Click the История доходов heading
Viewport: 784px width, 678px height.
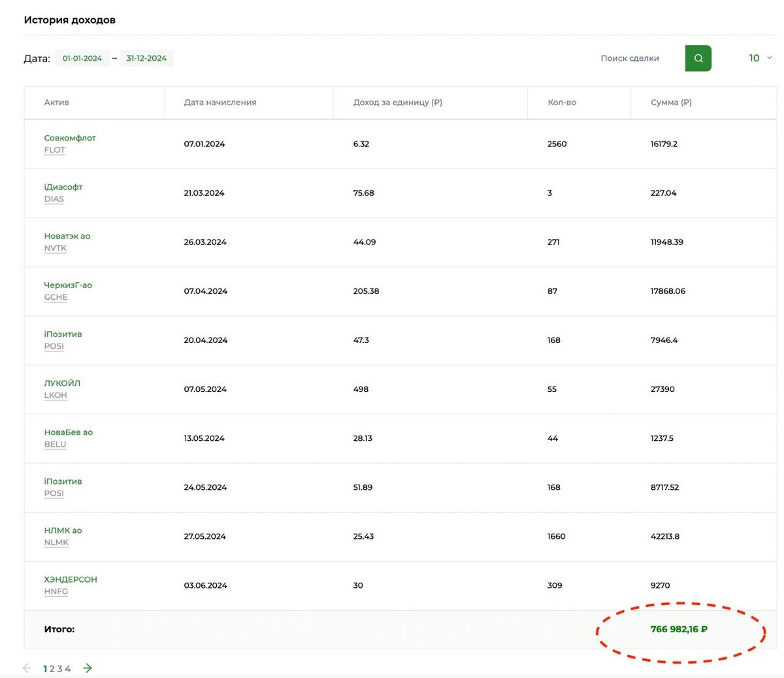click(70, 20)
